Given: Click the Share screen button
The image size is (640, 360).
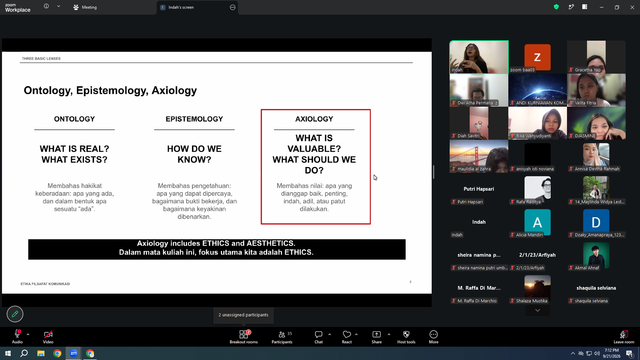Looking at the screenshot, I should (376, 336).
